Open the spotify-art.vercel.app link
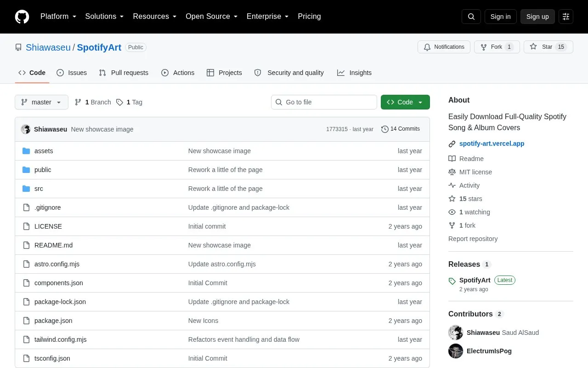The width and height of the screenshot is (588, 368). (x=492, y=144)
